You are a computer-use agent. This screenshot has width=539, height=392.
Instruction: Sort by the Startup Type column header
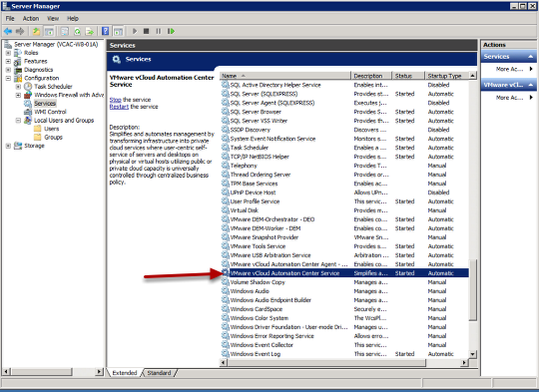446,76
